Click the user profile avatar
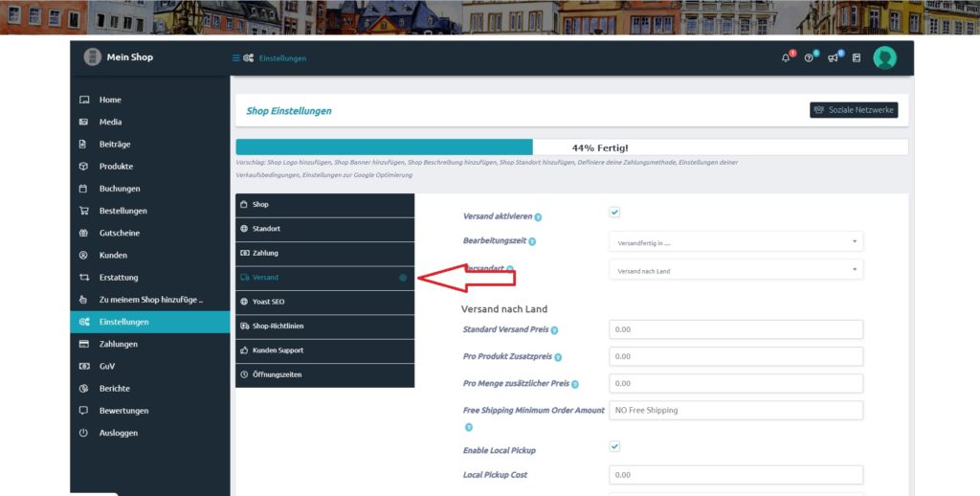980x496 pixels. point(884,57)
